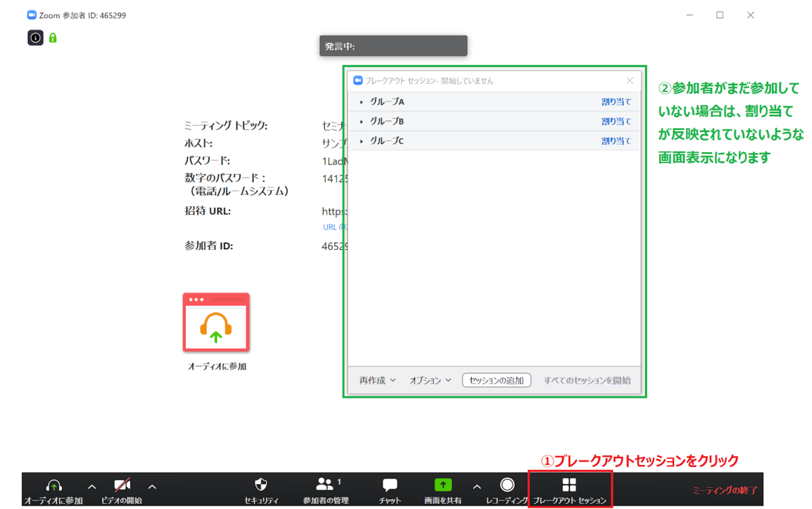Click 割り当て link for グループB
Image resolution: width=812 pixels, height=509 pixels.
click(616, 122)
